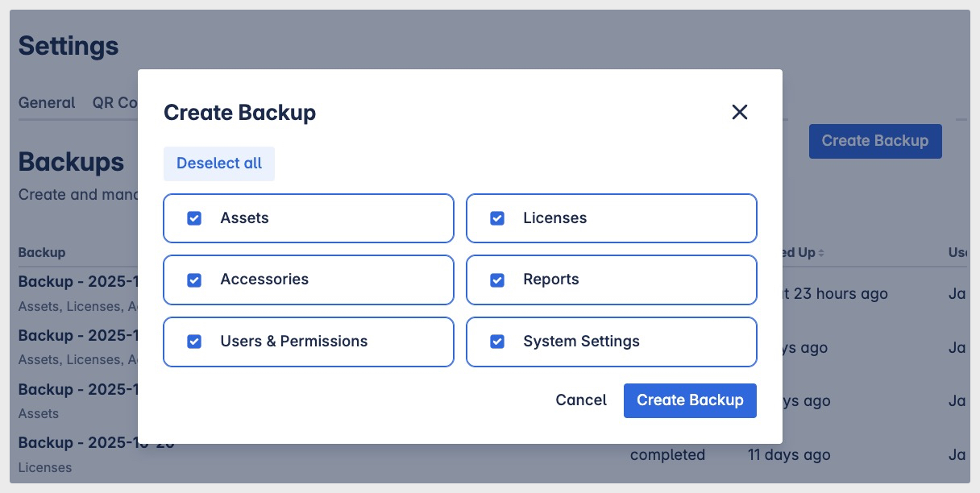980x493 pixels.
Task: Select the Assets option card label
Action: (244, 218)
